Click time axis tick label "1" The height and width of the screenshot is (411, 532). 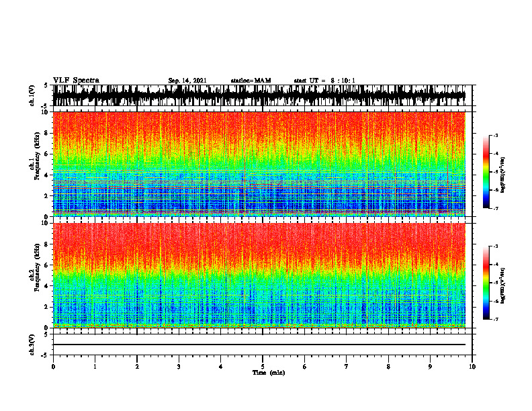(95, 367)
